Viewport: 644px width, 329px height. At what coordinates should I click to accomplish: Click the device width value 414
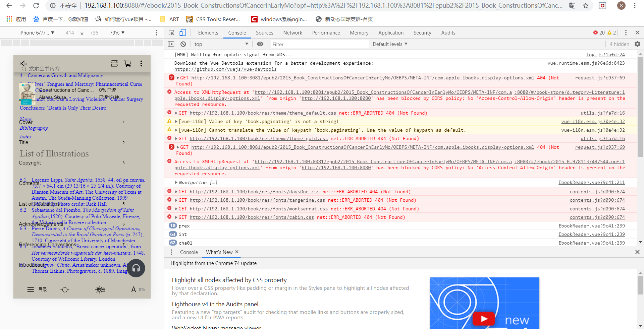click(x=70, y=33)
